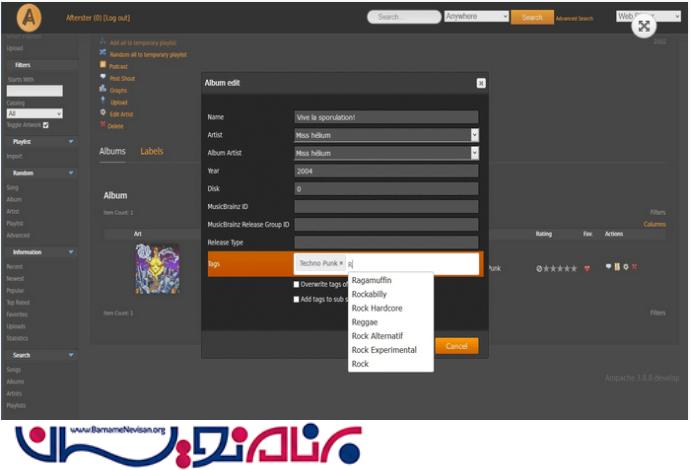Cancel the Album edit dialog
Image resolution: width=690 pixels, height=470 pixels.
point(456,346)
